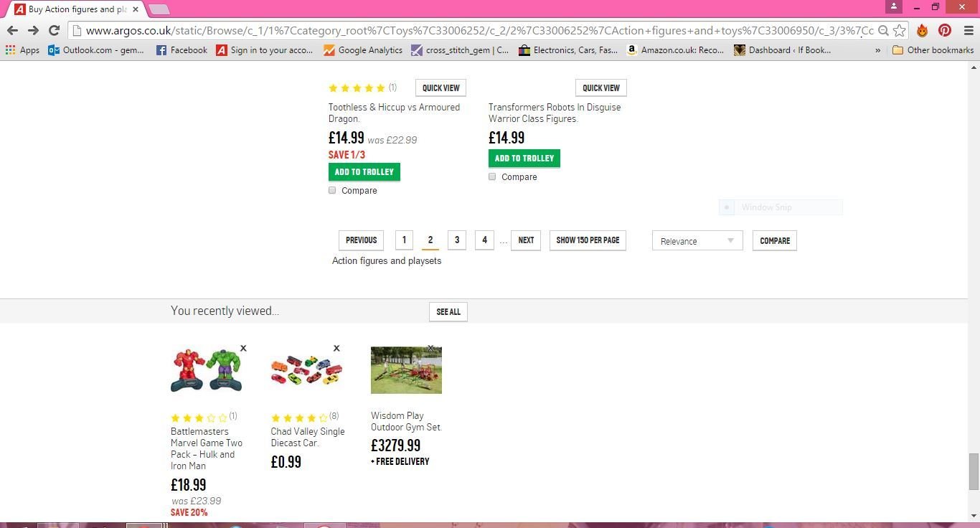Click the page vertical scrollbar thumb
The image size is (980, 528).
(974, 471)
